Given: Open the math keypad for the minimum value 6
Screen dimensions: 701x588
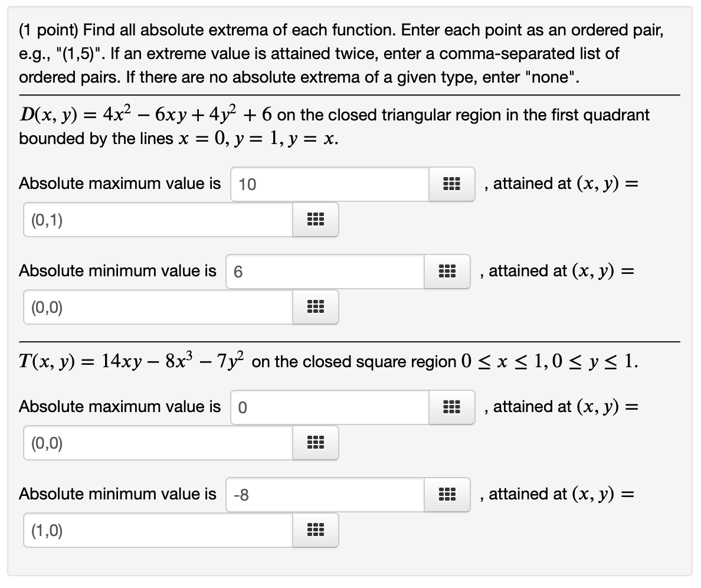Looking at the screenshot, I should click(447, 271).
